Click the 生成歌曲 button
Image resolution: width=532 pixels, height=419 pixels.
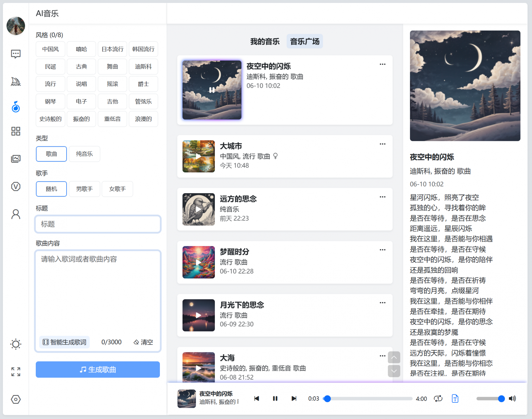tap(98, 369)
